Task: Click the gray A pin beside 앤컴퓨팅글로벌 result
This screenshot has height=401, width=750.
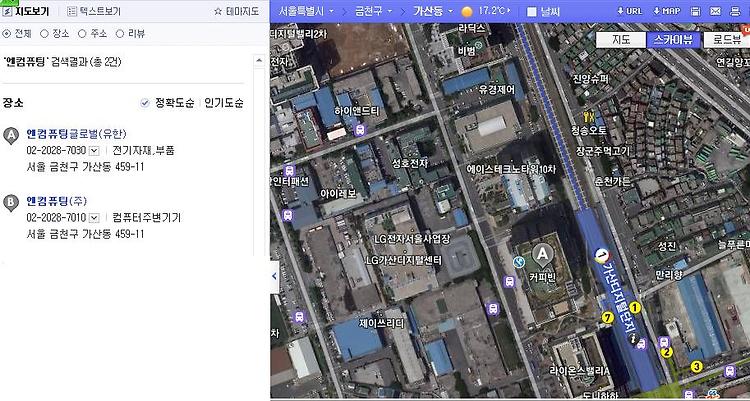Action: click(11, 135)
